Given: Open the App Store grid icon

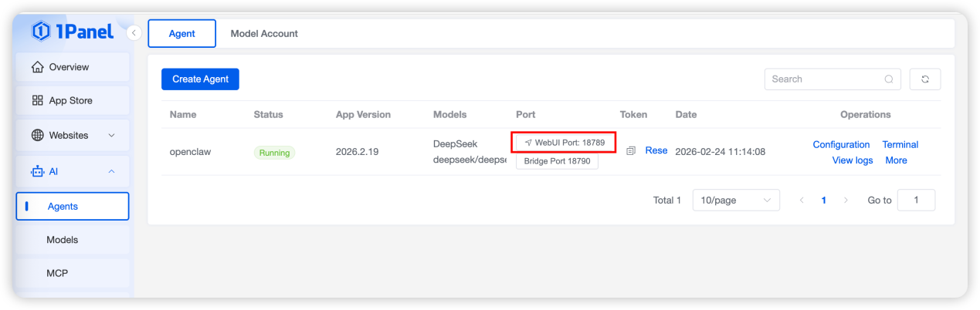Looking at the screenshot, I should click(x=37, y=100).
